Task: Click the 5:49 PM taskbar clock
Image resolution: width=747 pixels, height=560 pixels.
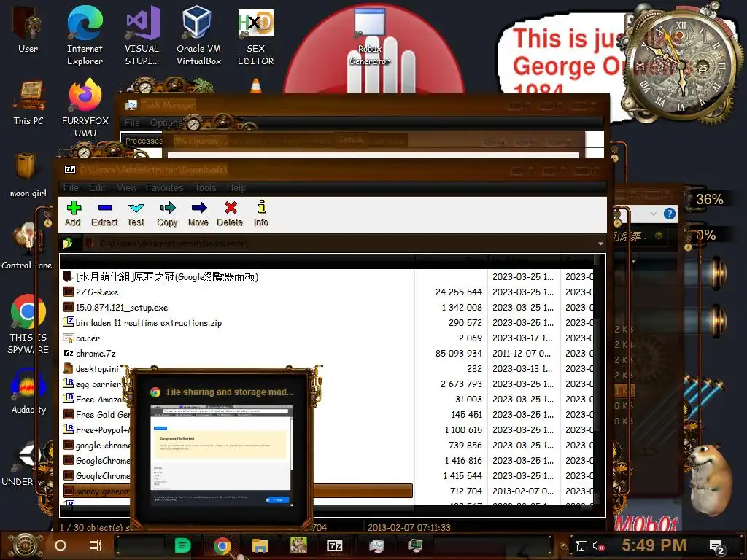Action: click(x=654, y=545)
